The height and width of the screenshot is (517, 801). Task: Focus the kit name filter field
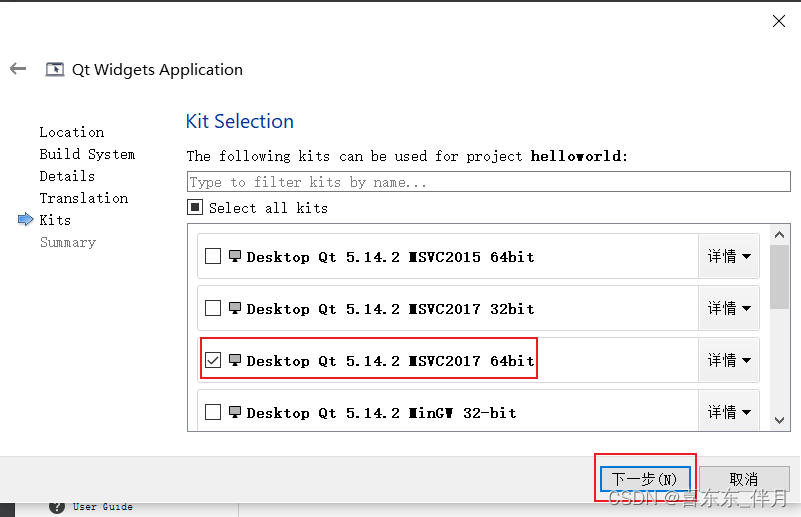pos(489,182)
